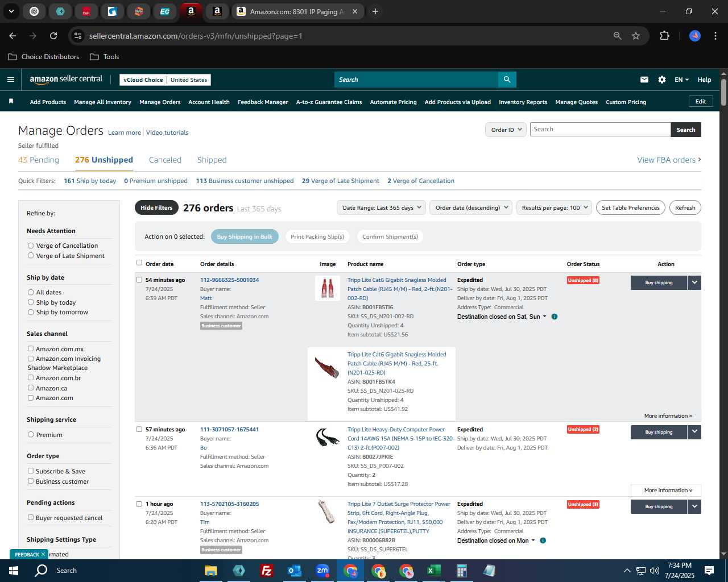Check the Amazon.com.mx sales channel
The image size is (728, 582).
pyautogui.click(x=31, y=348)
